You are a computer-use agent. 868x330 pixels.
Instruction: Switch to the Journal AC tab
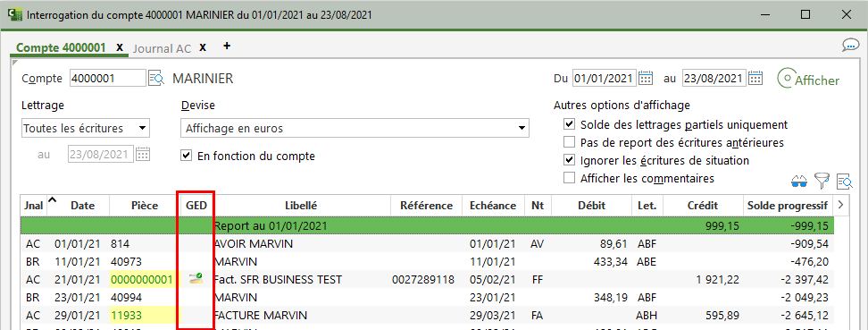(163, 48)
